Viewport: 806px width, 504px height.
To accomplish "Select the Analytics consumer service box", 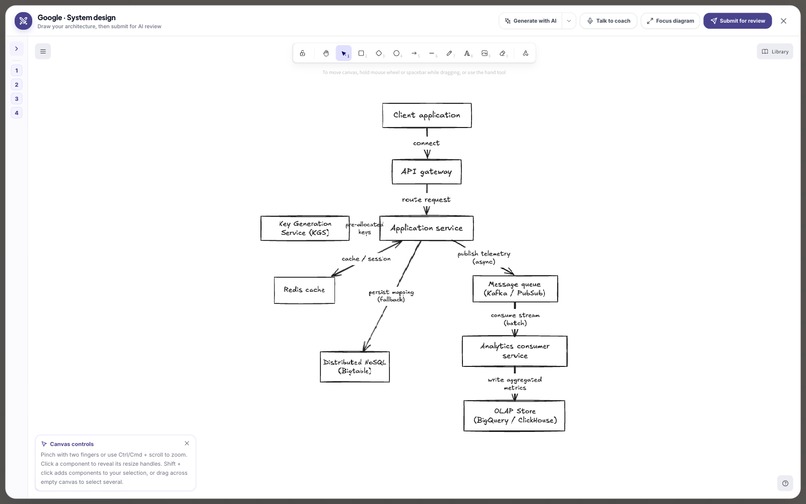I will (x=515, y=351).
